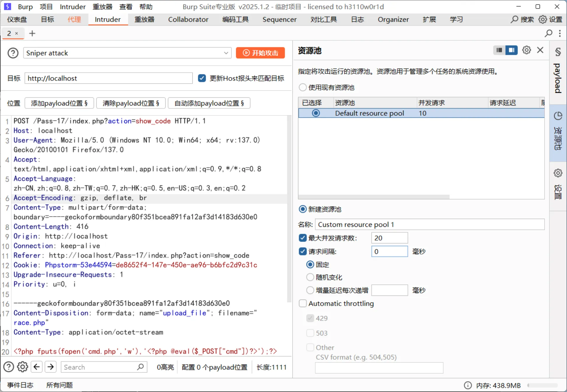Add a new Intruder tab with plus
Screen dimensions: 567x392
(32, 33)
